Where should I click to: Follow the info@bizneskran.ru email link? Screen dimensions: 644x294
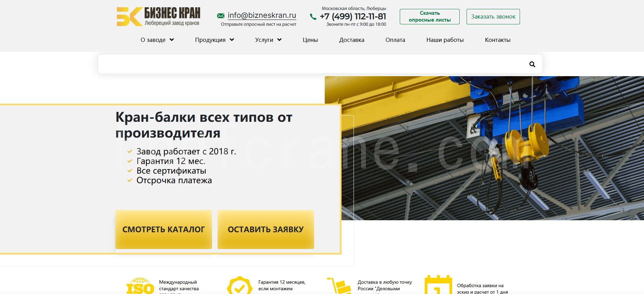(x=262, y=15)
